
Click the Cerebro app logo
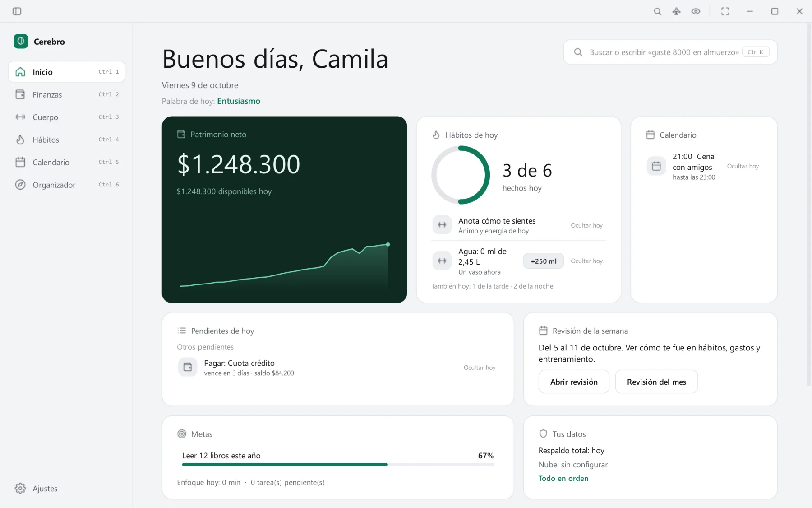pos(21,42)
